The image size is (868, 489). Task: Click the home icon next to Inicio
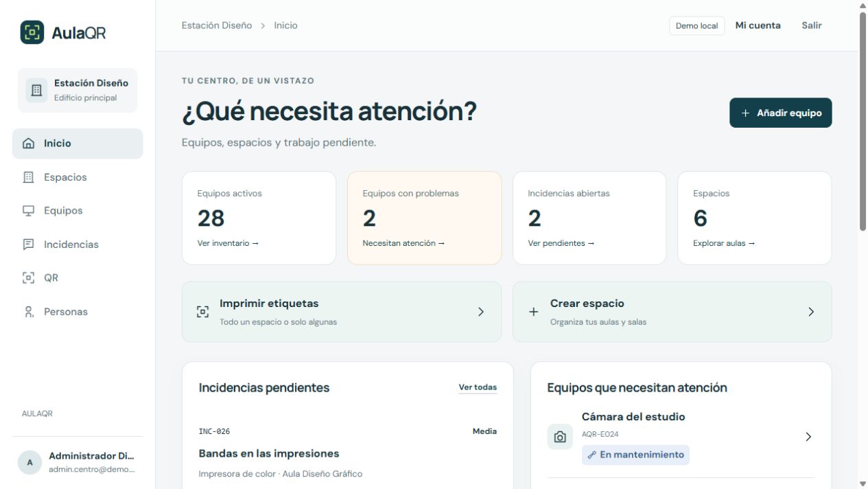coord(28,144)
